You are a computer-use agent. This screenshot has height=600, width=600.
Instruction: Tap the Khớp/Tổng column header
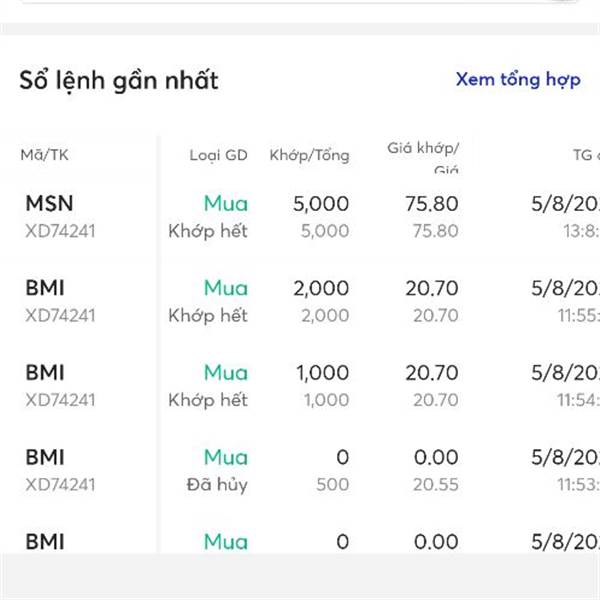[x=310, y=155]
